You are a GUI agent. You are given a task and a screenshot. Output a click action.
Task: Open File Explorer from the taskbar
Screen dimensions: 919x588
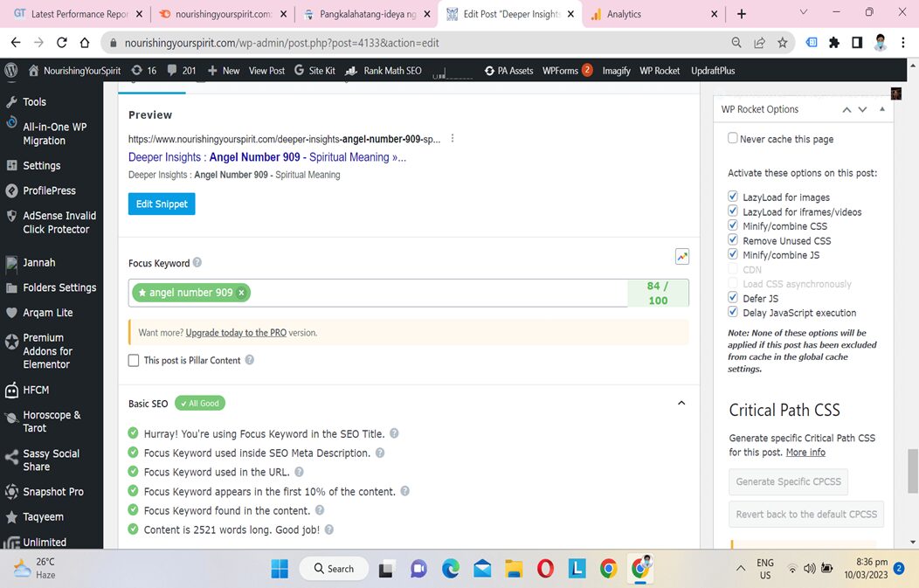[514, 569]
